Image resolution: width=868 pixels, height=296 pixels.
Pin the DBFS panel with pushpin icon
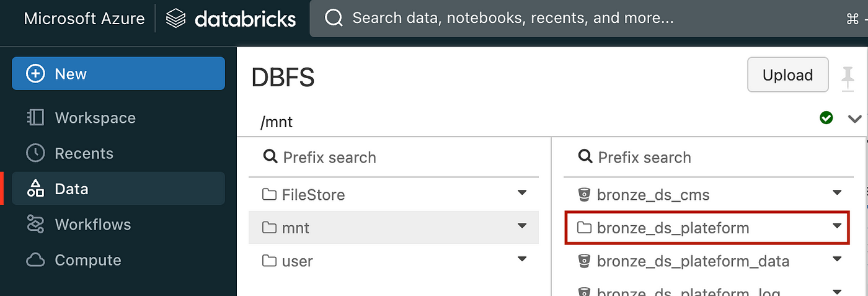click(848, 79)
